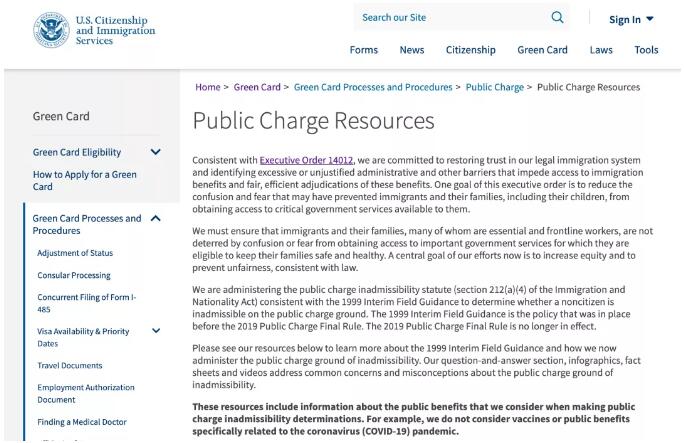This screenshot has width=684, height=443.
Task: Open the Laws menu
Action: (x=601, y=50)
